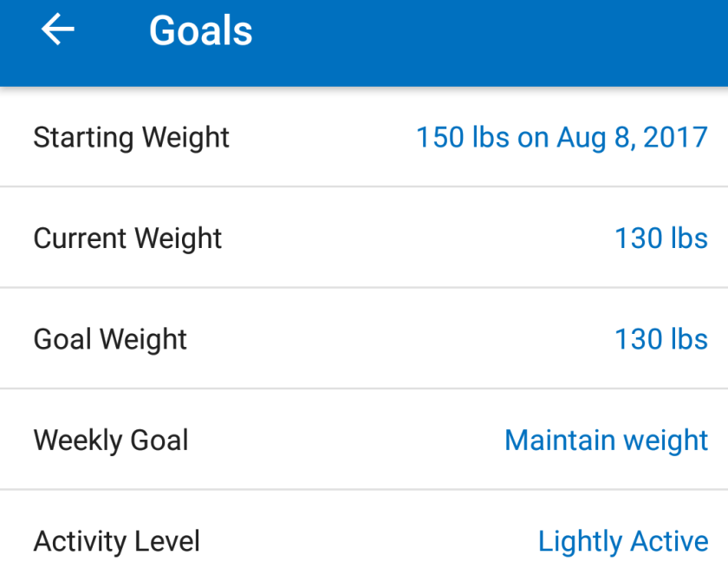Edit the 130 lbs value beside Goal Weight

tap(660, 339)
